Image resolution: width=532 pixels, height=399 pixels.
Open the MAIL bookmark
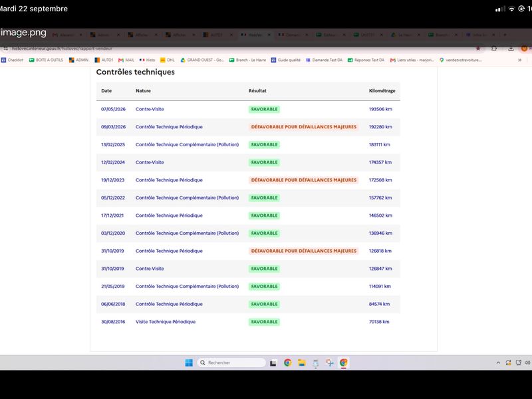[x=126, y=60]
